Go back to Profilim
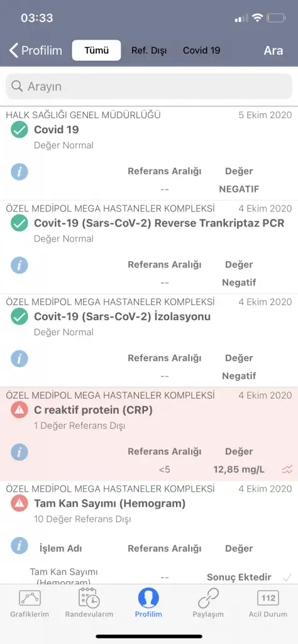The width and height of the screenshot is (298, 644). pos(36,50)
